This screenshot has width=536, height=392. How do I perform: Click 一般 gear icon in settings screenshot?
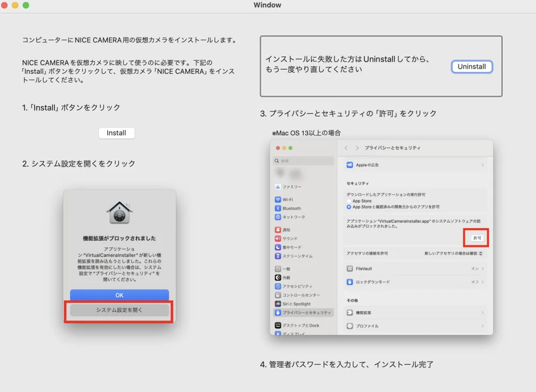pos(278,269)
